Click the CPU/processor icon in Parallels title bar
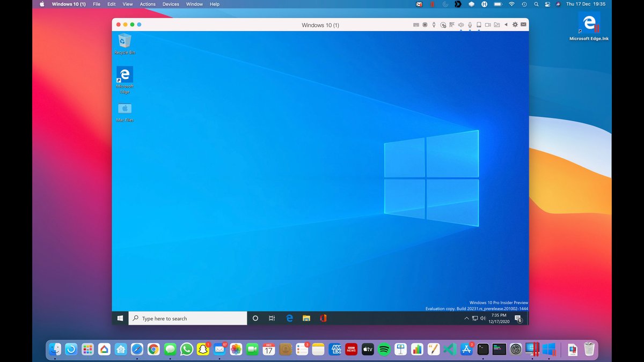This screenshot has height=362, width=644. click(x=425, y=25)
